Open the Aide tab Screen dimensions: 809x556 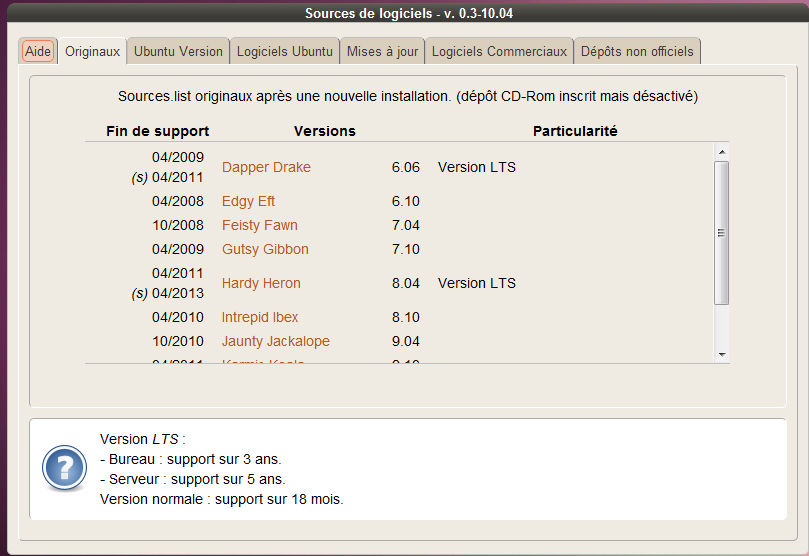pos(38,51)
